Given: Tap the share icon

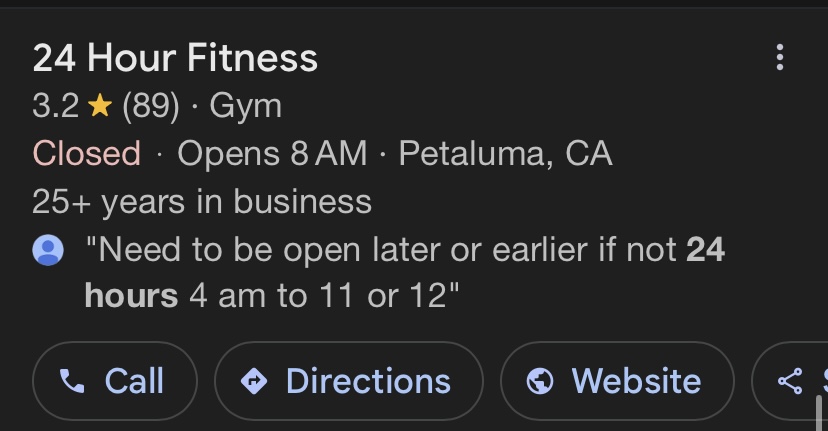Looking at the screenshot, I should [x=790, y=381].
